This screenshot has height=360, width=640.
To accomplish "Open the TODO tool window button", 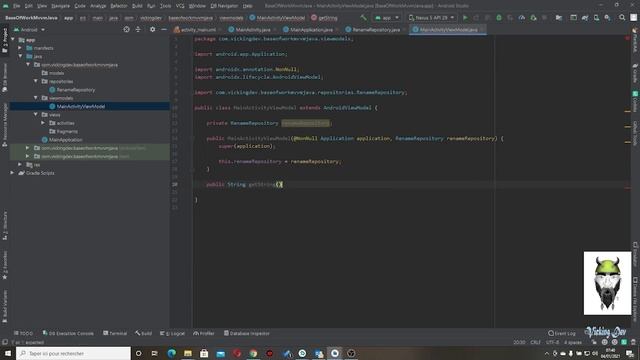I will coord(23,333).
